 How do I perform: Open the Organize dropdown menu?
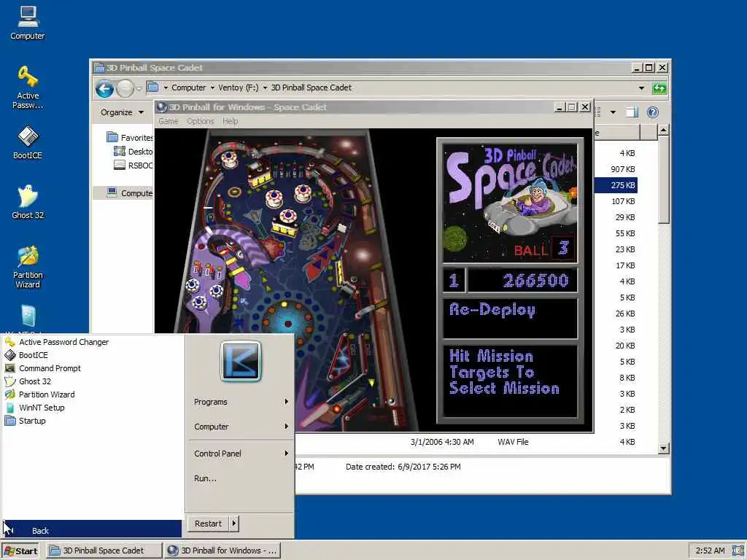coord(122,112)
